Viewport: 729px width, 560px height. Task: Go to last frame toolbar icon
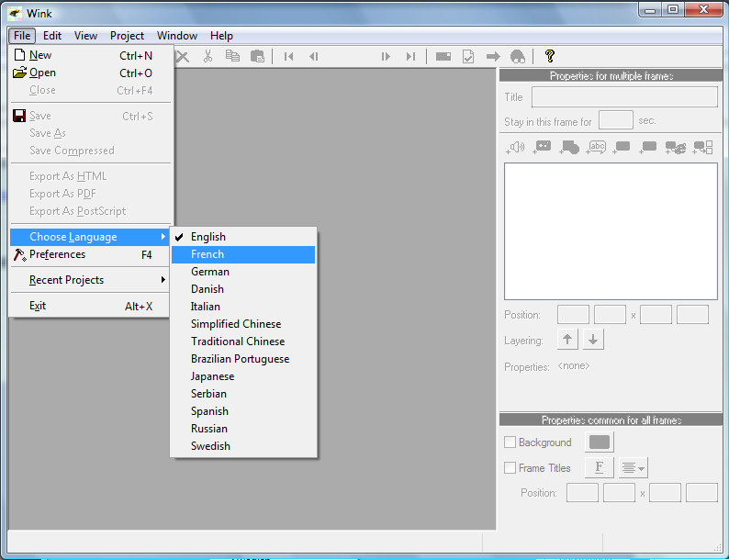pyautogui.click(x=410, y=57)
